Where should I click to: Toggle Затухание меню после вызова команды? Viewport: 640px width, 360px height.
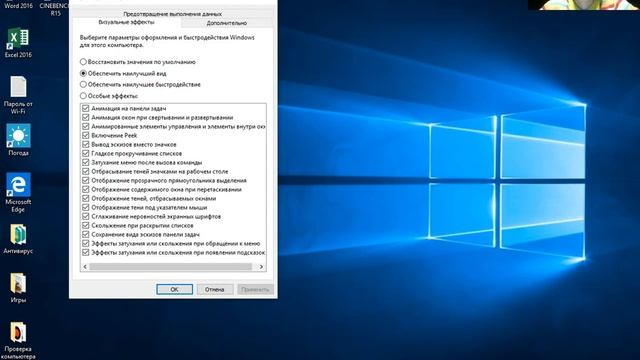(86, 162)
